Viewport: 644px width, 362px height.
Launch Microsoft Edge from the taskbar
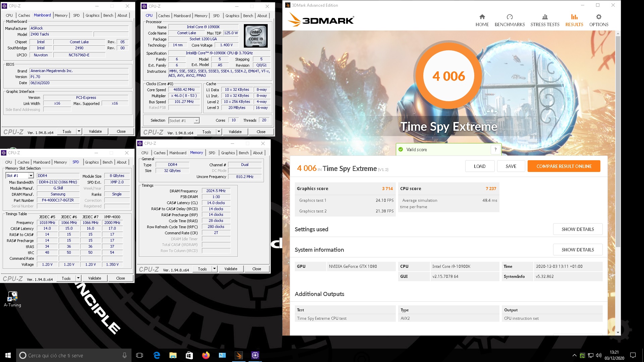[x=157, y=355]
